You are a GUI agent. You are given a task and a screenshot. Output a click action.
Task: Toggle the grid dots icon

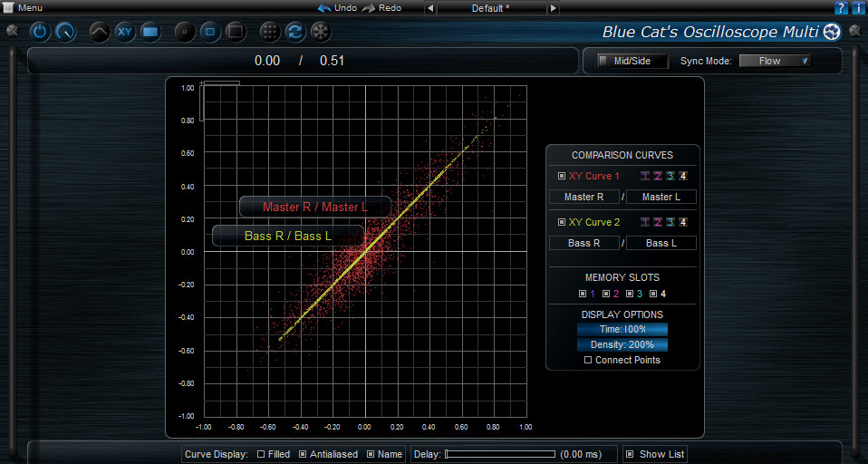(x=270, y=32)
